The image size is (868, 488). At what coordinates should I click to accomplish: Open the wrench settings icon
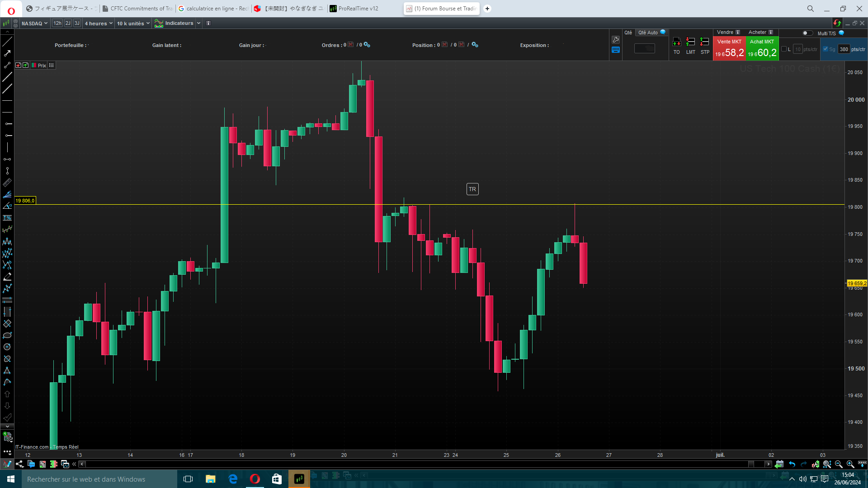[x=616, y=40]
